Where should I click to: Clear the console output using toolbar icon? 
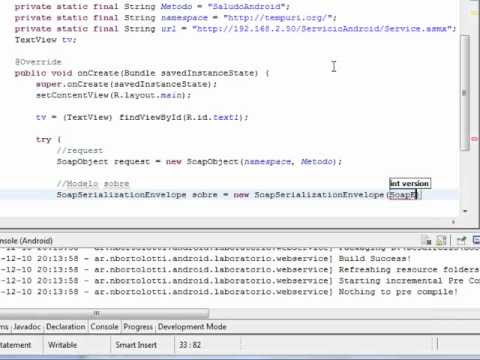click(x=427, y=240)
